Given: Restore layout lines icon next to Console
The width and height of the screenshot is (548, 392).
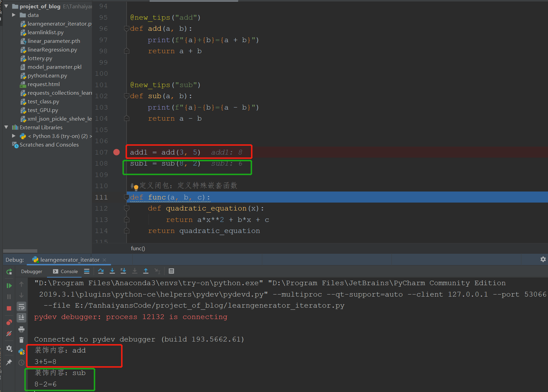Looking at the screenshot, I should (87, 271).
